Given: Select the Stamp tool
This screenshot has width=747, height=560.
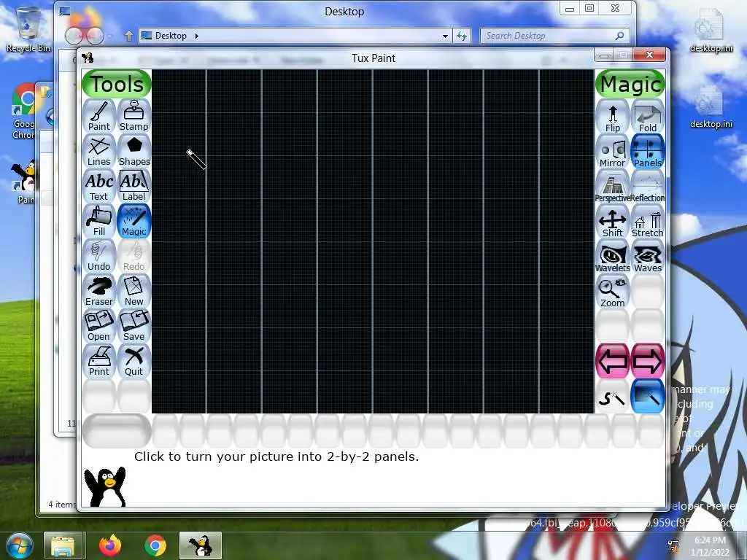Looking at the screenshot, I should [x=134, y=116].
